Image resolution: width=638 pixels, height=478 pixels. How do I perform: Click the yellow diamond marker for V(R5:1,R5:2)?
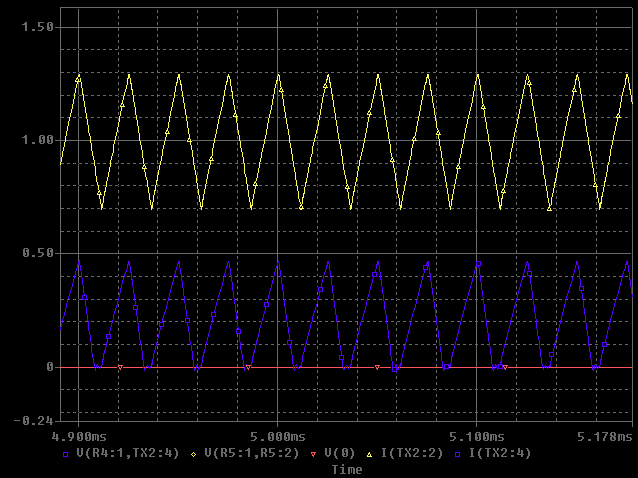tap(193, 454)
